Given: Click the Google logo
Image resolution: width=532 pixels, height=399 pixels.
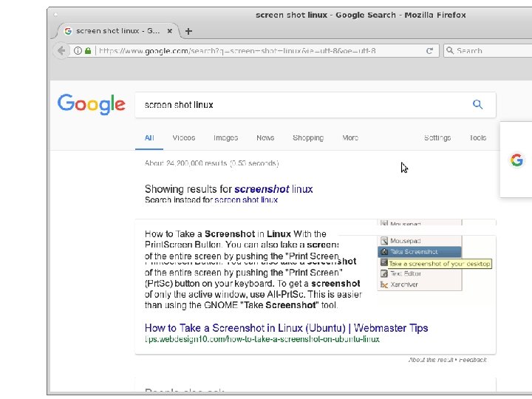Looking at the screenshot, I should [92, 104].
